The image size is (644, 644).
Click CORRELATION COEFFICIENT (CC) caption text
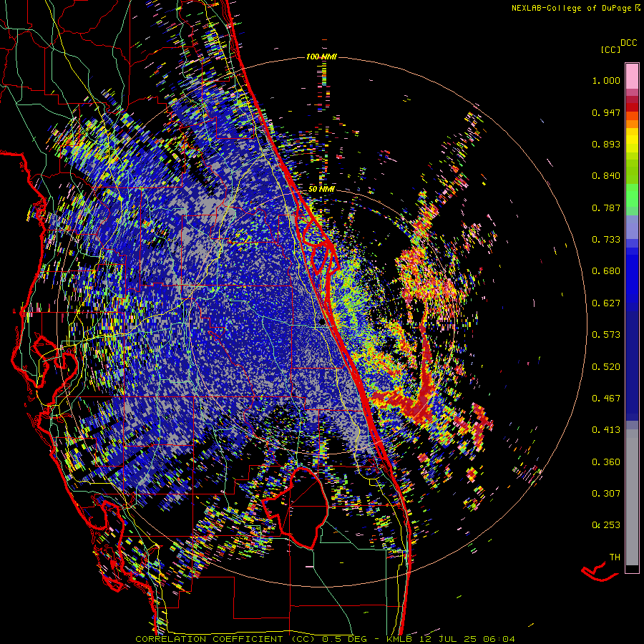point(227,639)
